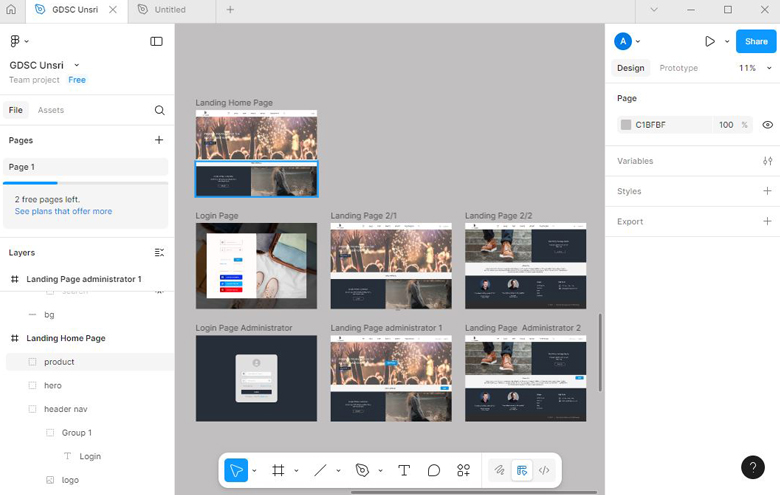Follow the 'See plans that offer more' link
Image resolution: width=780 pixels, height=495 pixels.
click(x=63, y=211)
